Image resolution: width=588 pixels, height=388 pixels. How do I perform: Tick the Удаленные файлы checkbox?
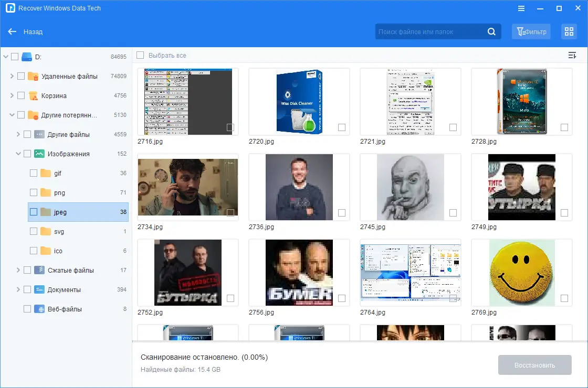tap(21, 77)
